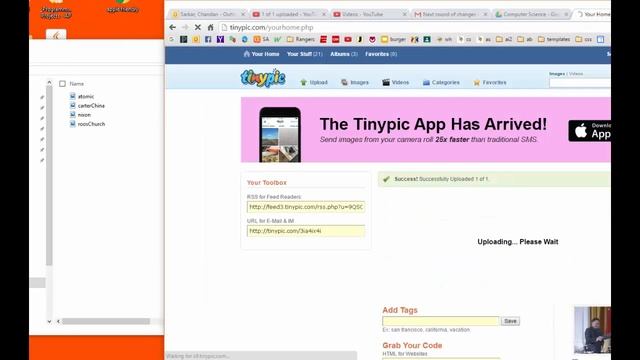This screenshot has height=360, width=640.
Task: Click explorer vertical scrollbar down arrow
Action: click(x=49, y=322)
